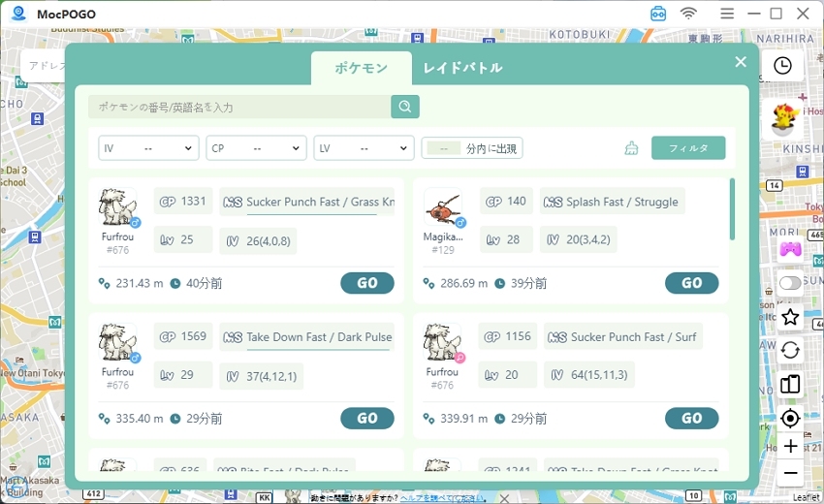
Task: Open favorites star icon
Action: point(790,318)
